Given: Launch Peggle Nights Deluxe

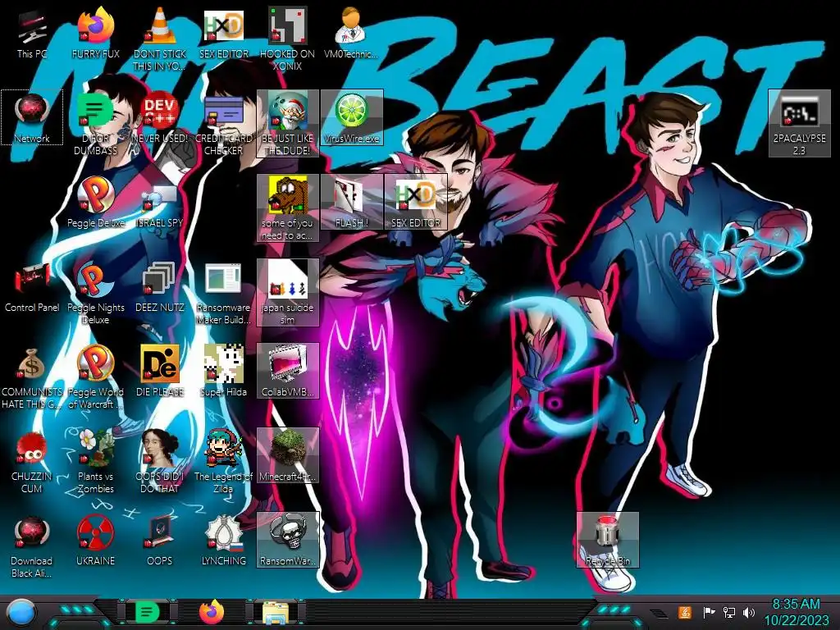Looking at the screenshot, I should 95,293.
